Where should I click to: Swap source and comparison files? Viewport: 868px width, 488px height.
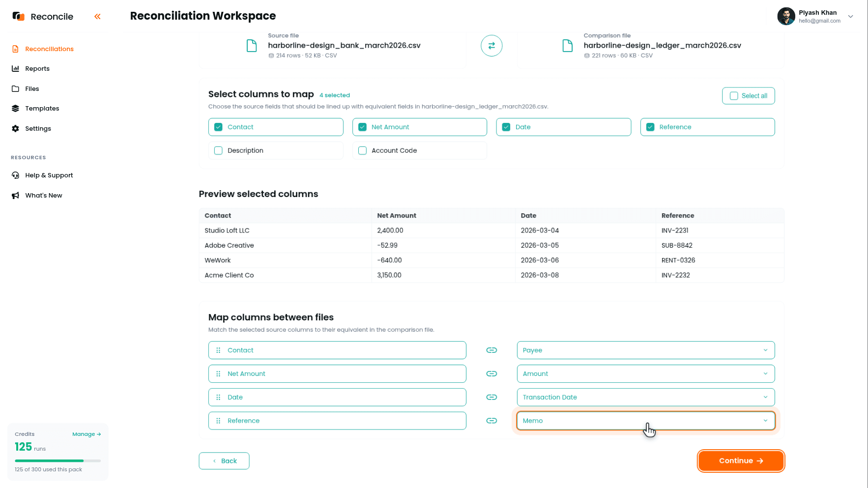click(492, 46)
